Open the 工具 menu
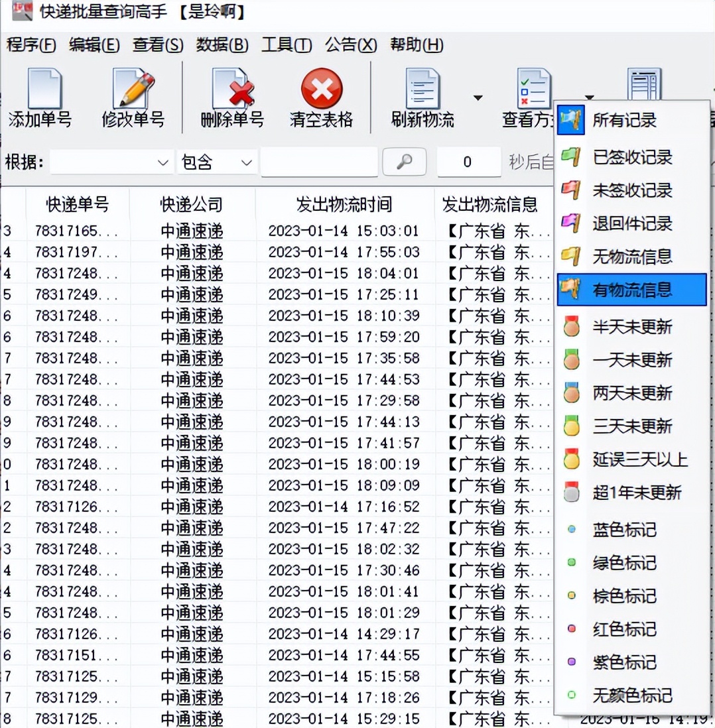This screenshot has height=728, width=715. pos(286,45)
